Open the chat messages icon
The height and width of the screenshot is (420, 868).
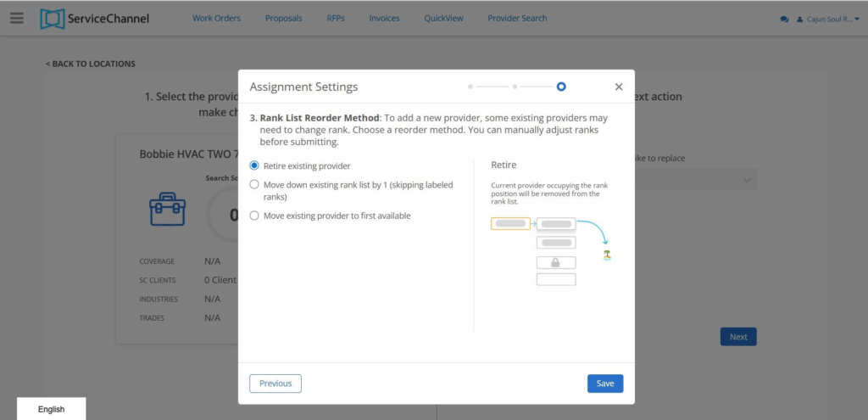(784, 20)
